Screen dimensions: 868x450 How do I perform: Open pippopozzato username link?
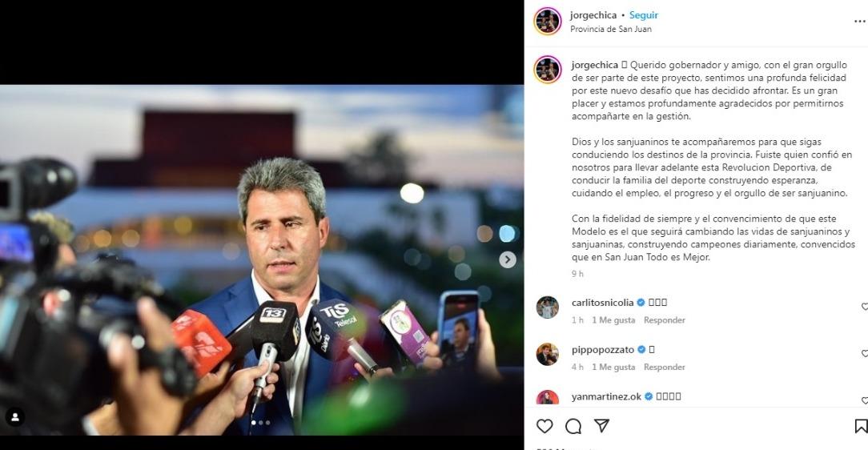pyautogui.click(x=603, y=350)
